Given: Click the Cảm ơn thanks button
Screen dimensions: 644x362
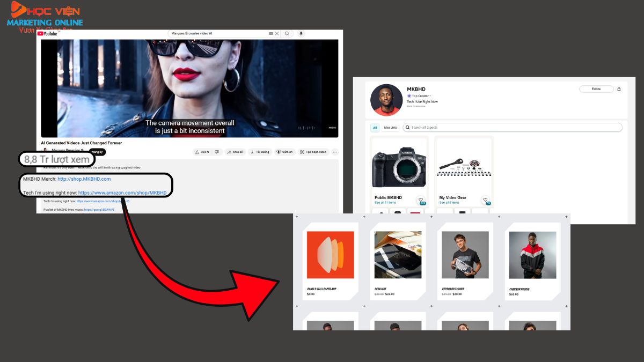Looking at the screenshot, I should (x=285, y=152).
